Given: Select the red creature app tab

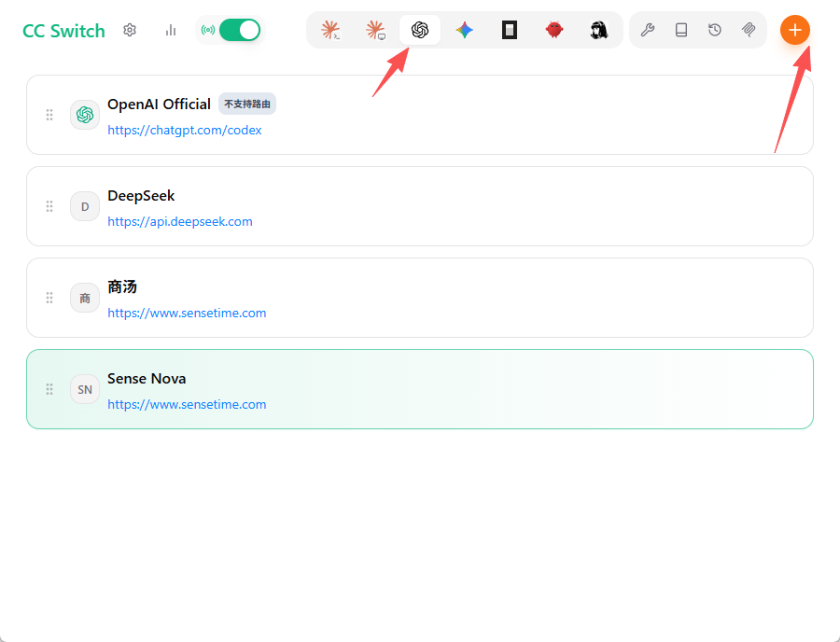Looking at the screenshot, I should point(553,30).
